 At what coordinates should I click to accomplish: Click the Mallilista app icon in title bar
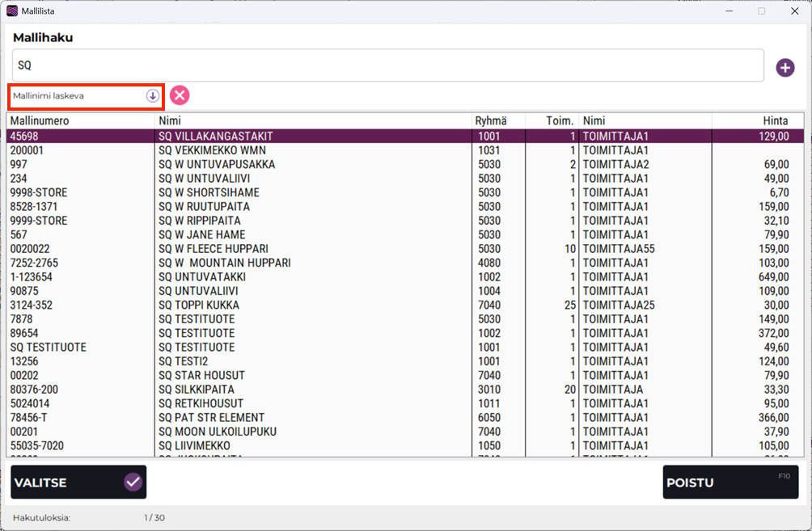point(11,11)
